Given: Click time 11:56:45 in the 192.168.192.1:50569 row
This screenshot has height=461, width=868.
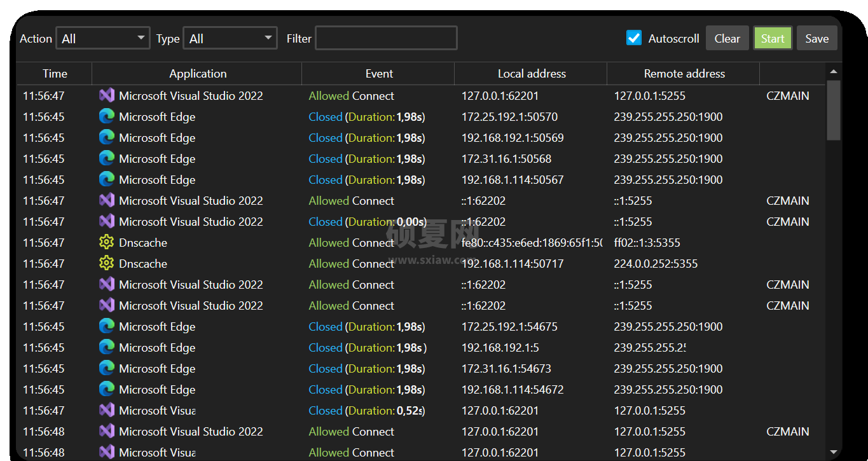Looking at the screenshot, I should tap(43, 138).
